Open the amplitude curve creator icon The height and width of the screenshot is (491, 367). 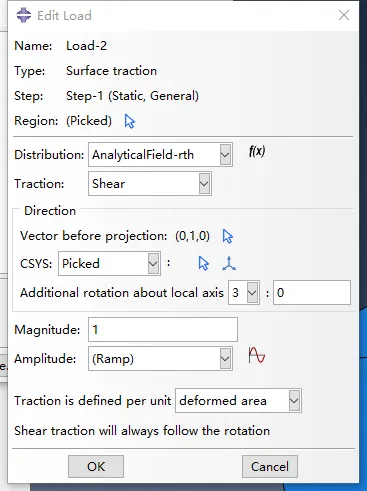[257, 355]
